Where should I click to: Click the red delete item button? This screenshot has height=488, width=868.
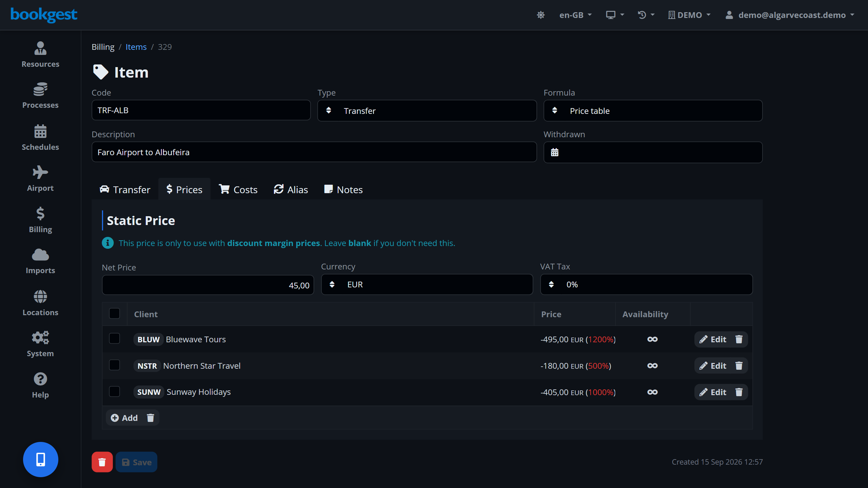coord(102,462)
